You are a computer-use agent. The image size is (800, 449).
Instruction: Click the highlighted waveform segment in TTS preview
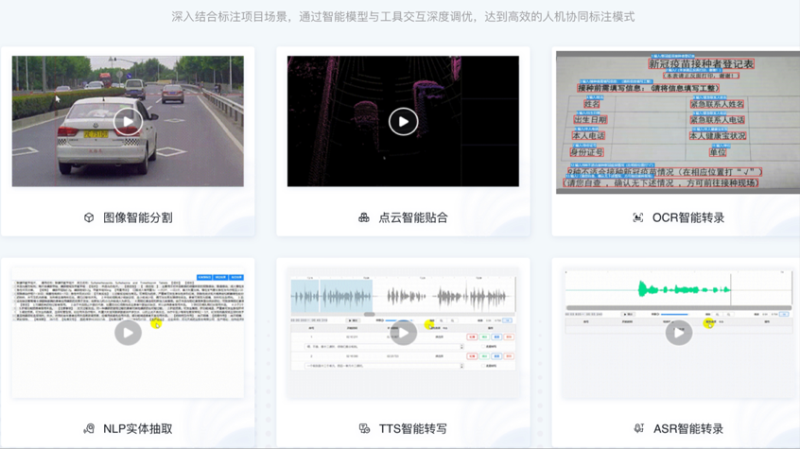tap(332, 295)
